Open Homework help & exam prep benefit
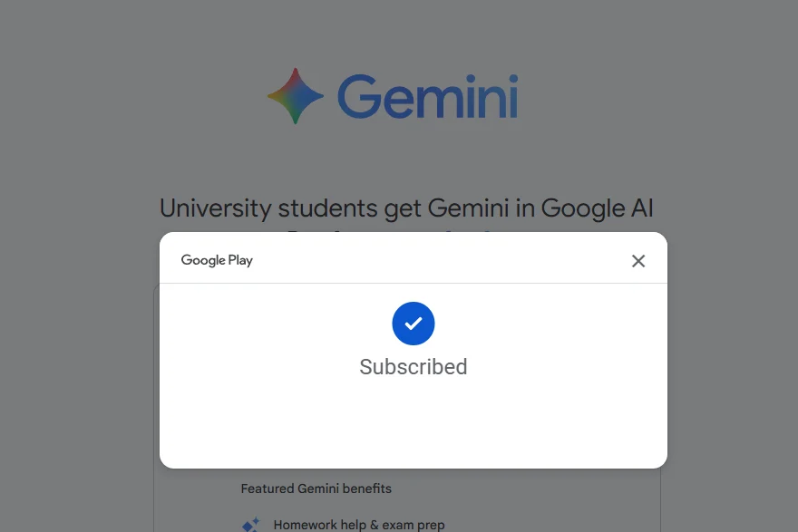798x532 pixels. tap(359, 525)
